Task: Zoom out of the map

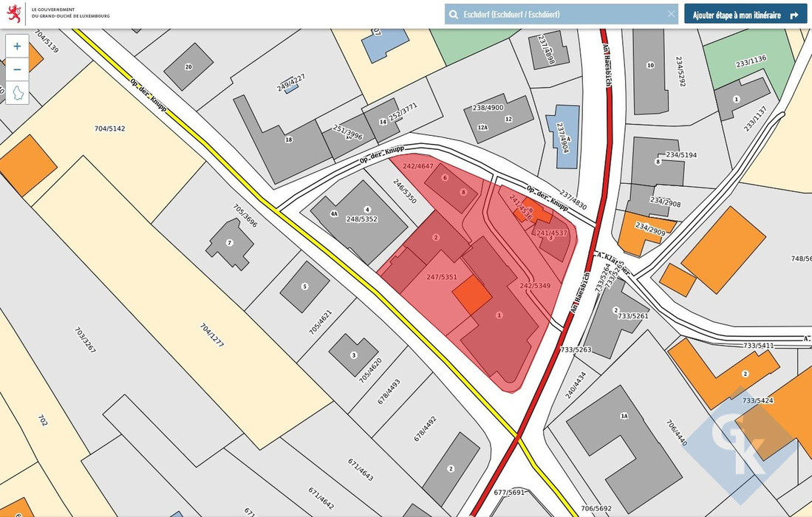Action: pos(17,69)
